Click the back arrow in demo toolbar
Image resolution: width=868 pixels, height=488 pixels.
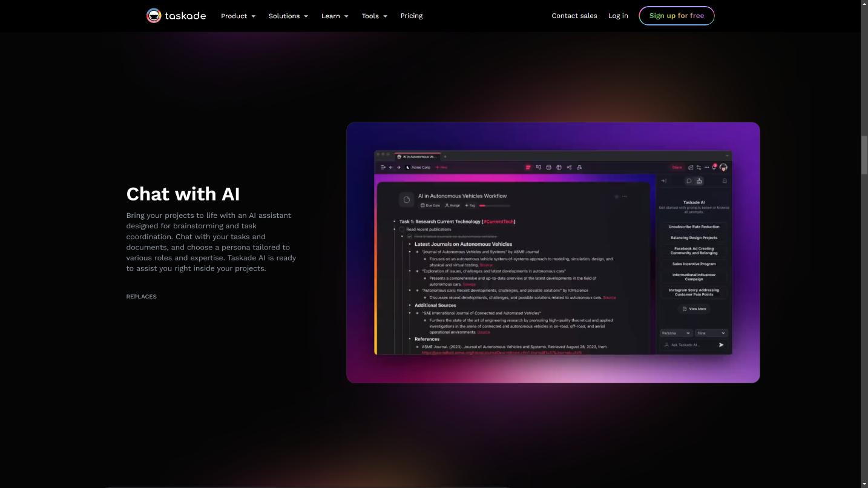point(391,167)
